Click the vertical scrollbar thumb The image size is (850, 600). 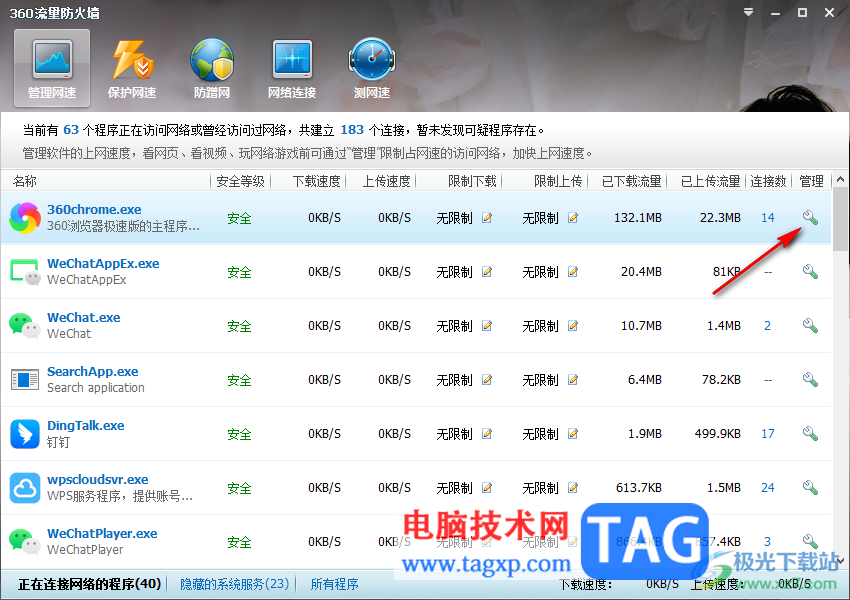[x=840, y=219]
